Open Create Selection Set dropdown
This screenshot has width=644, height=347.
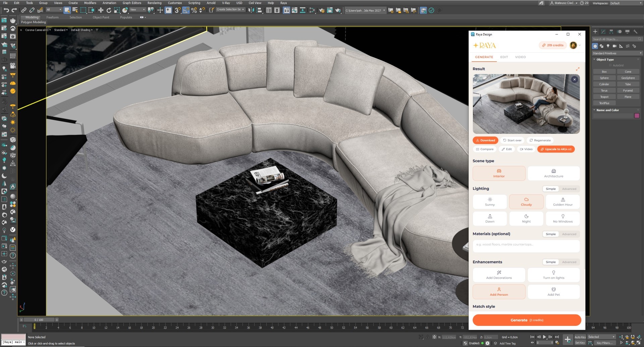pos(230,10)
